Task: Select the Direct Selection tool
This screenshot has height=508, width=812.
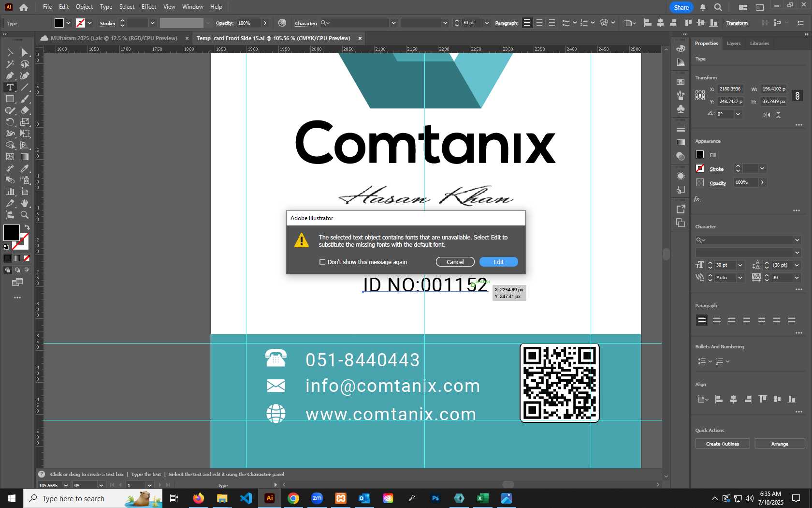Action: 25,52
